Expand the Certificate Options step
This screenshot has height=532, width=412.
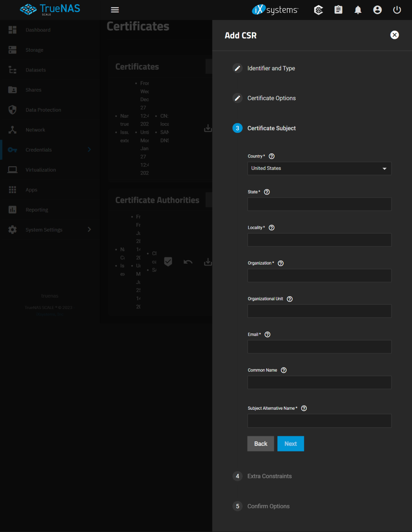271,98
